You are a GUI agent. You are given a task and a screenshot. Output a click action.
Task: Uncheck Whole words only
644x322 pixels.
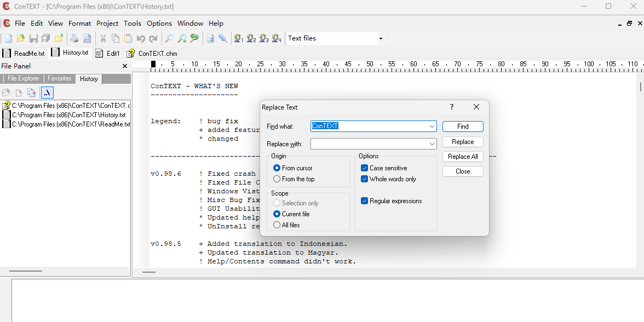[388, 179]
